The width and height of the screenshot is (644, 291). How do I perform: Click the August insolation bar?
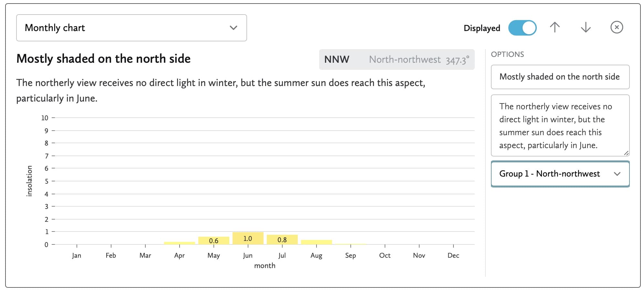pos(317,242)
